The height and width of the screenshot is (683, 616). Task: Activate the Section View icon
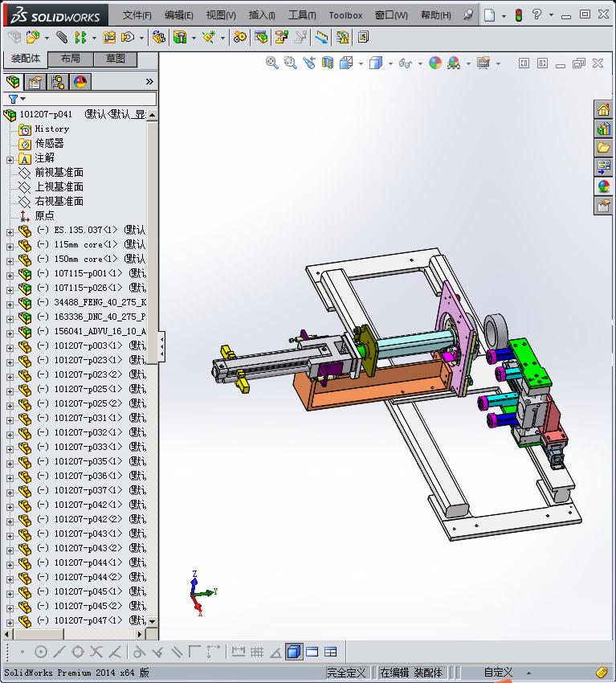click(x=328, y=63)
